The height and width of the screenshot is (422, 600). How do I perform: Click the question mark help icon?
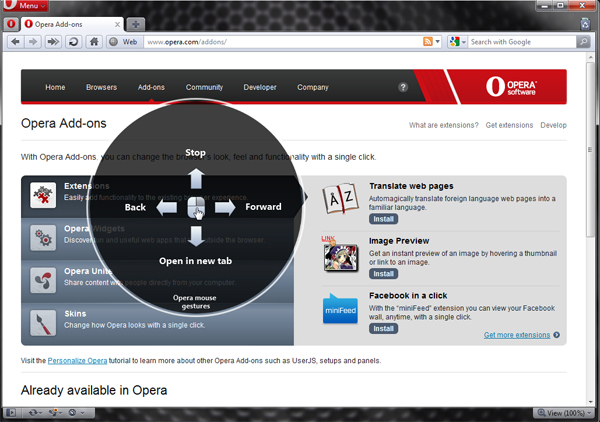point(403,87)
